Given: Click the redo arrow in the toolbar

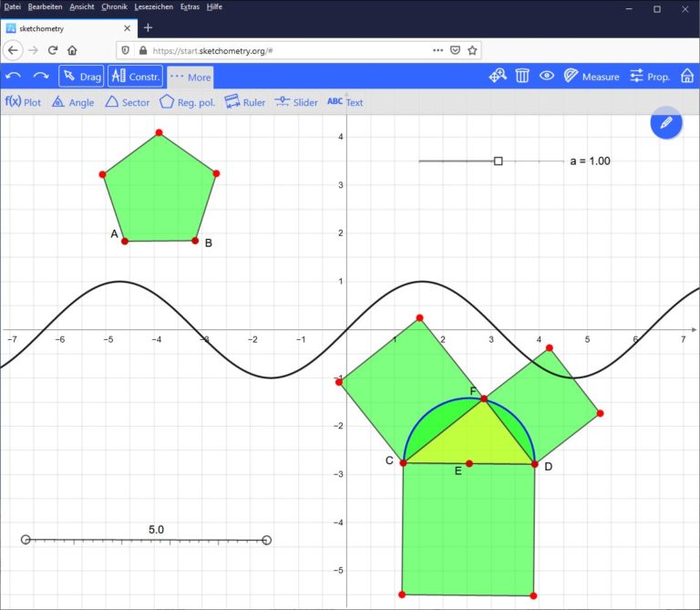Looking at the screenshot, I should tap(41, 77).
